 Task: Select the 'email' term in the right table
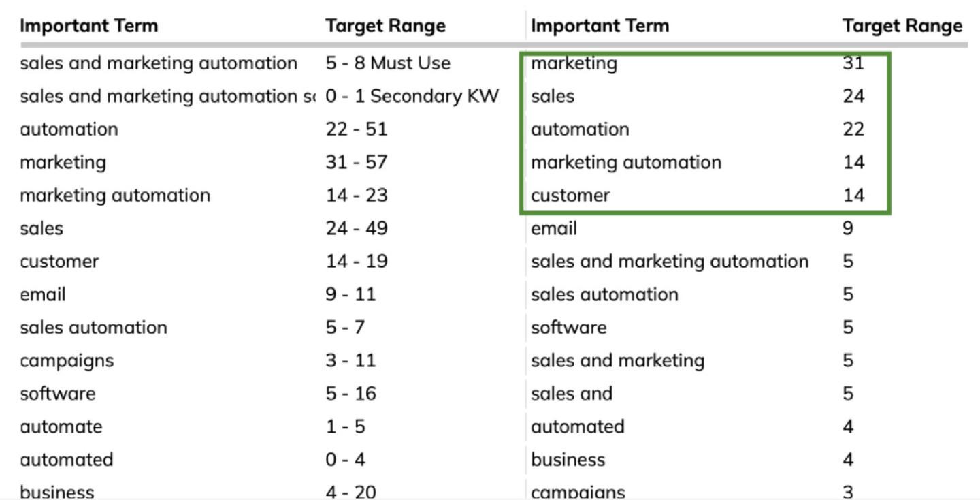tap(553, 228)
